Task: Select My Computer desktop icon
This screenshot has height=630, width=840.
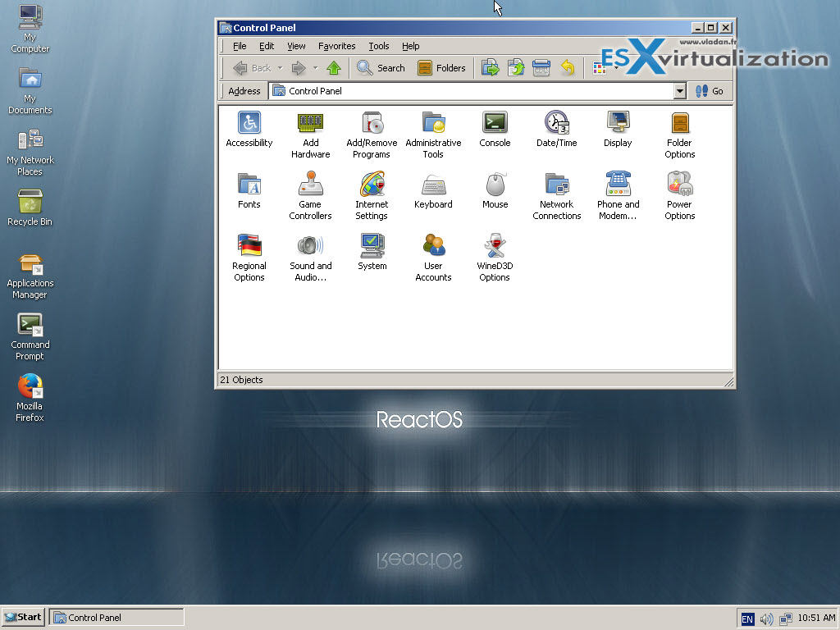Action: pos(30,29)
